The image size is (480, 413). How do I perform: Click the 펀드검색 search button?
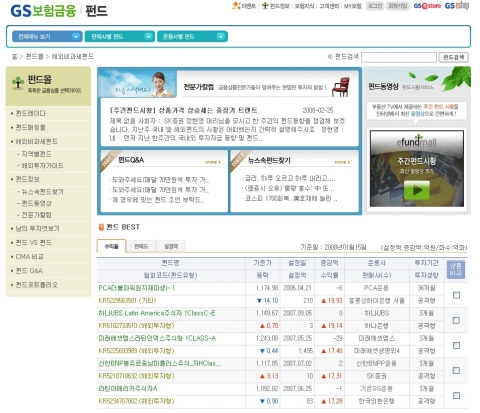[x=453, y=57]
